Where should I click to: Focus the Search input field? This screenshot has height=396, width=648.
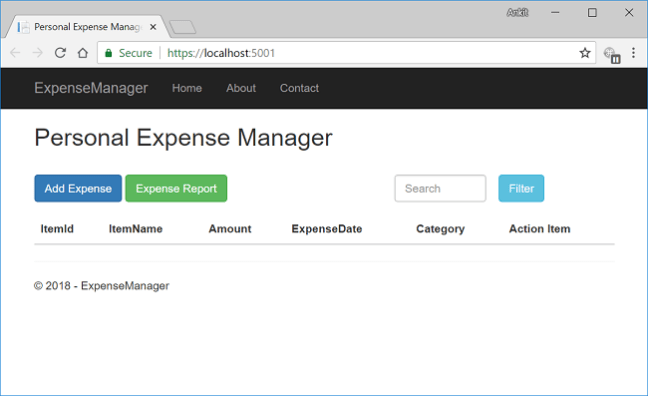click(440, 188)
